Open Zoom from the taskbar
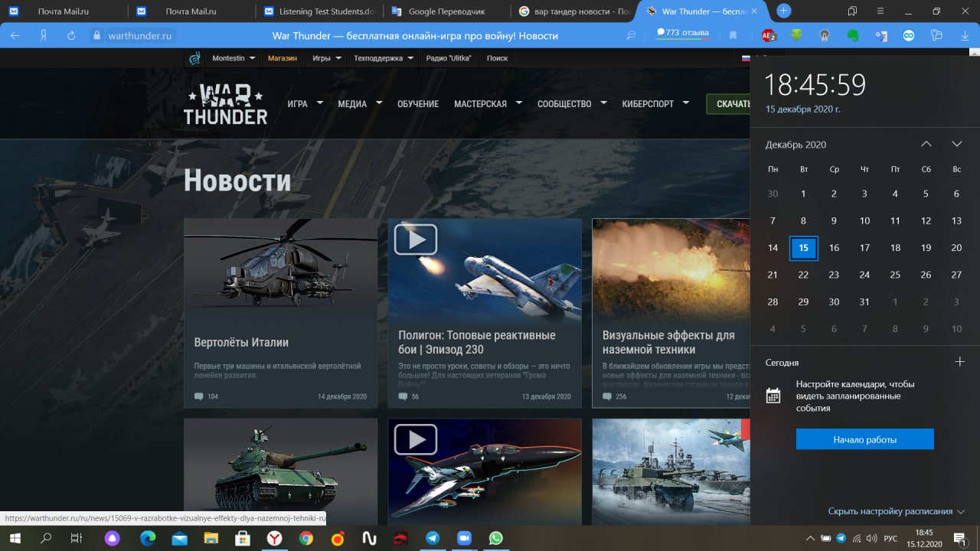 pos(464,539)
